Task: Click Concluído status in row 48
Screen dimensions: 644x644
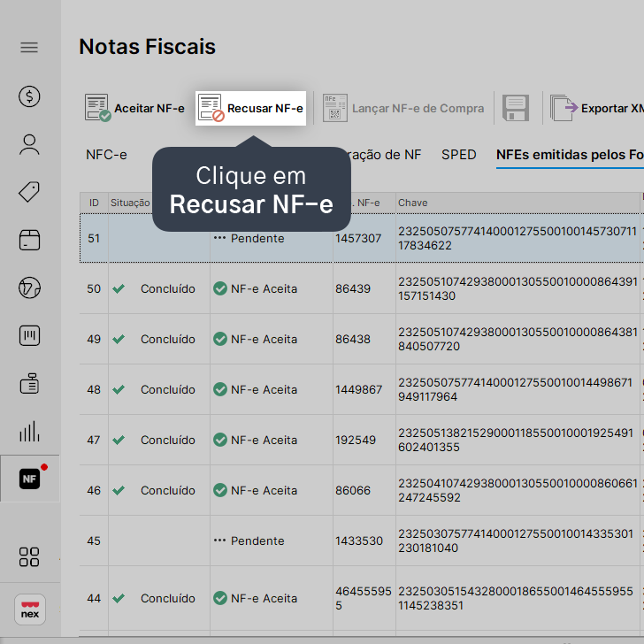Action: (167, 389)
